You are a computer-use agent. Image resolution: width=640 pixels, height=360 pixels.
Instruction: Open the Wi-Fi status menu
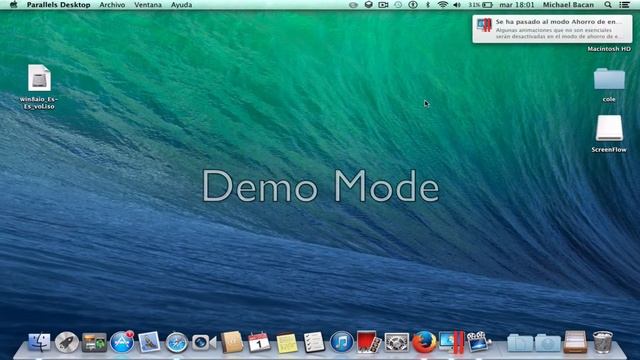coord(442,5)
